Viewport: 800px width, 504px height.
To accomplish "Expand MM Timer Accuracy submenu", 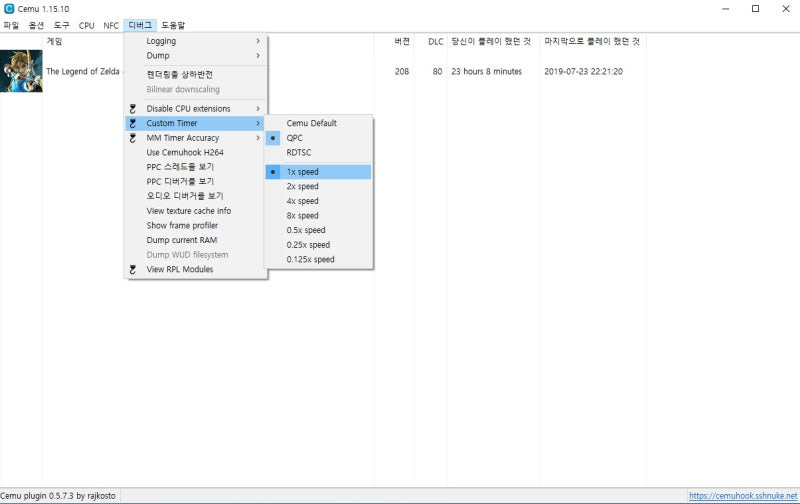I will coord(195,138).
